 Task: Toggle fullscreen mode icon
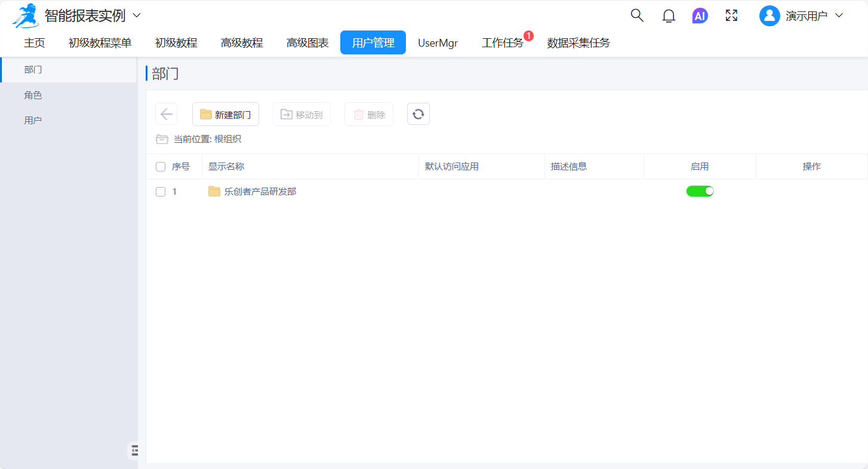tap(731, 16)
